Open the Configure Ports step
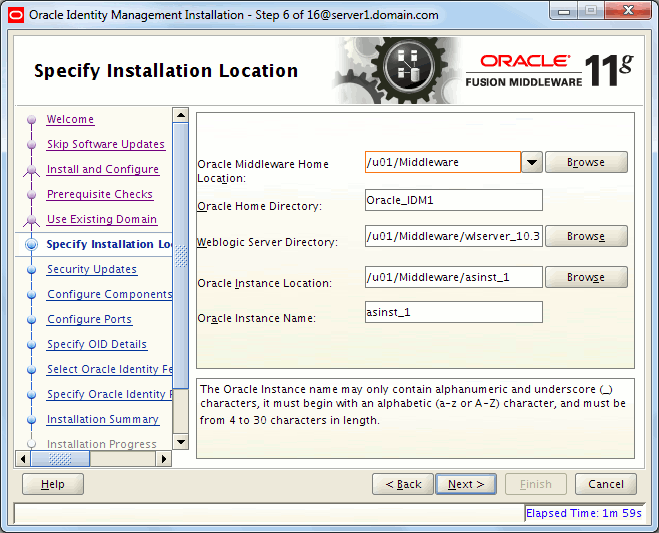 click(90, 319)
